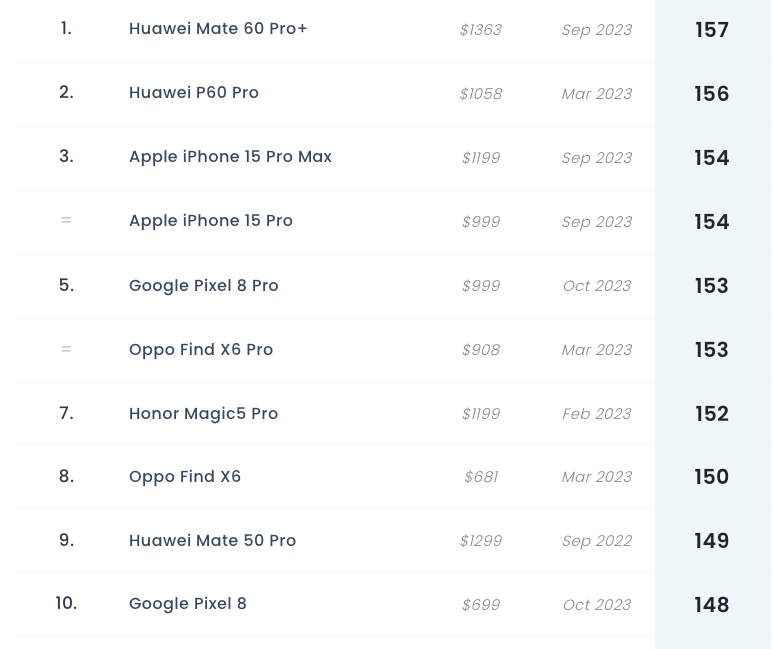
Task: Open Honor Magic5 Pro entry
Action: click(x=203, y=414)
